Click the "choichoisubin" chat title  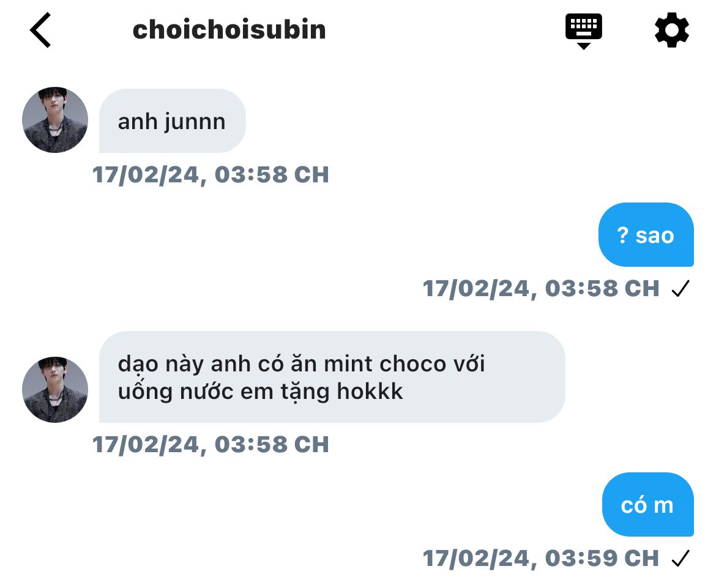pos(229,30)
